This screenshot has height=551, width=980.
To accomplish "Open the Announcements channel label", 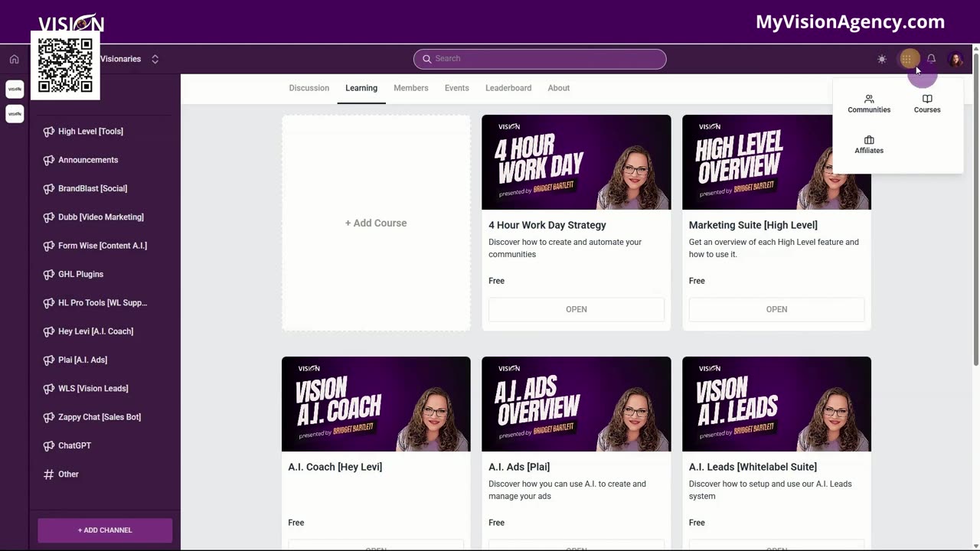I will [88, 160].
